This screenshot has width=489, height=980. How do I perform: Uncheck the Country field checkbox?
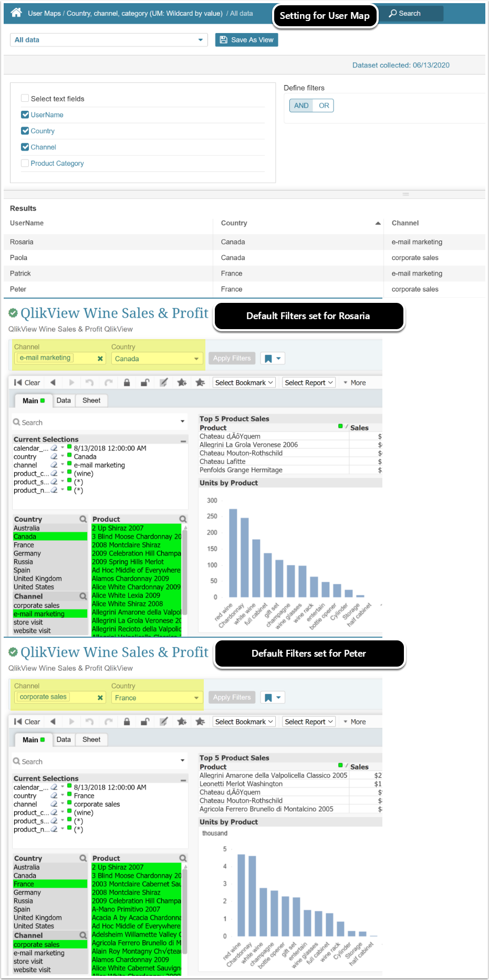(25, 131)
